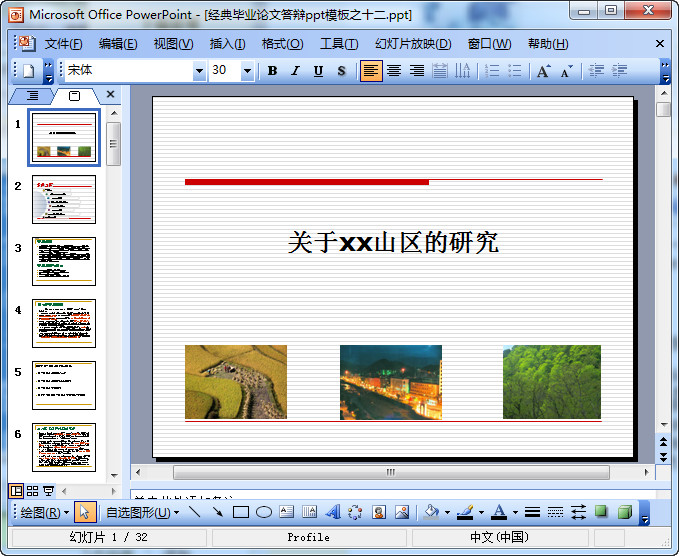Open the 绘图(R) drawing menu

(x=44, y=513)
